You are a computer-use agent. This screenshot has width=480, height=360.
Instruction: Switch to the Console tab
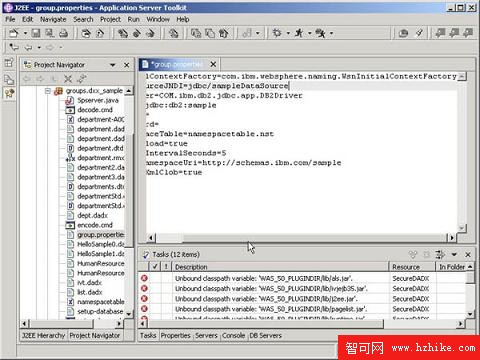(x=233, y=336)
